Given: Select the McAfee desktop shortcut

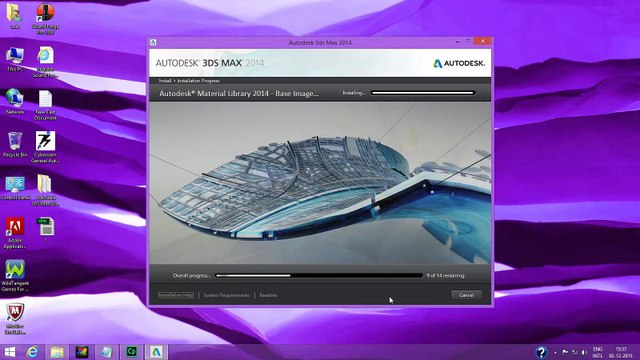Looking at the screenshot, I should click(15, 319).
